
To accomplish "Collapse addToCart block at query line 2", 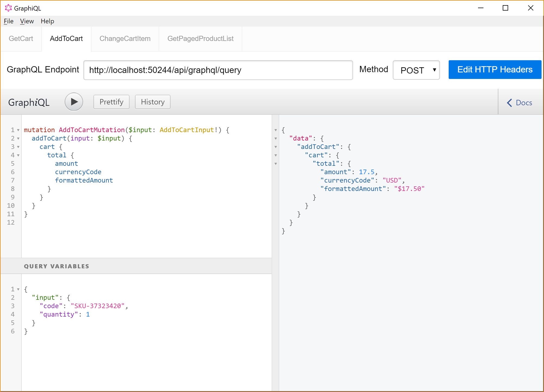I will pos(18,139).
